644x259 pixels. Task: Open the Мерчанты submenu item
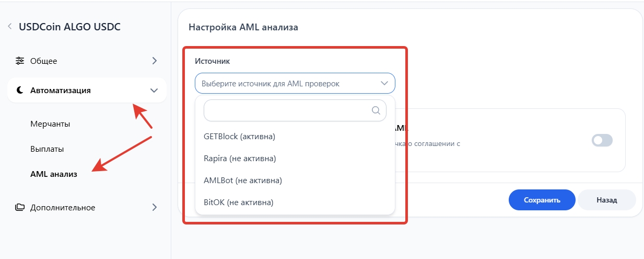[x=50, y=124]
